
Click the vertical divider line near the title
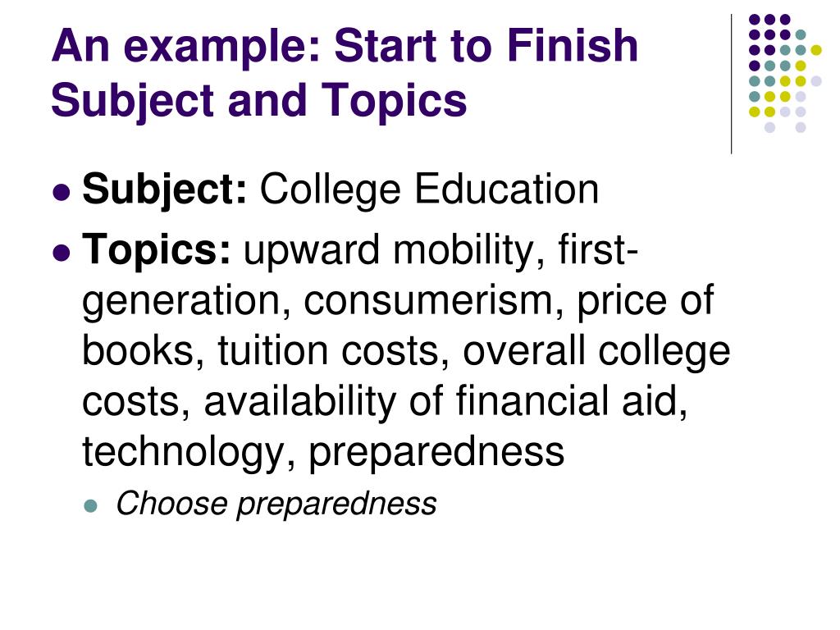731,84
